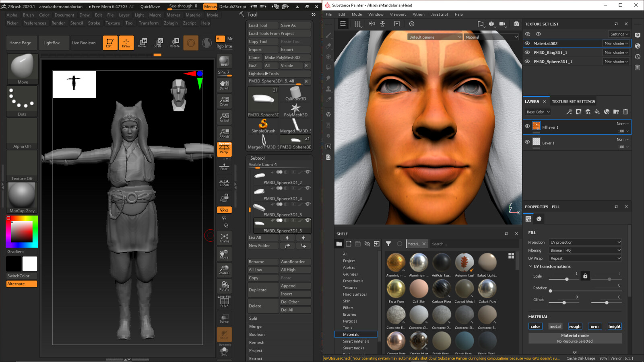
Task: Open the Base Color channel dropdown
Action: (538, 112)
